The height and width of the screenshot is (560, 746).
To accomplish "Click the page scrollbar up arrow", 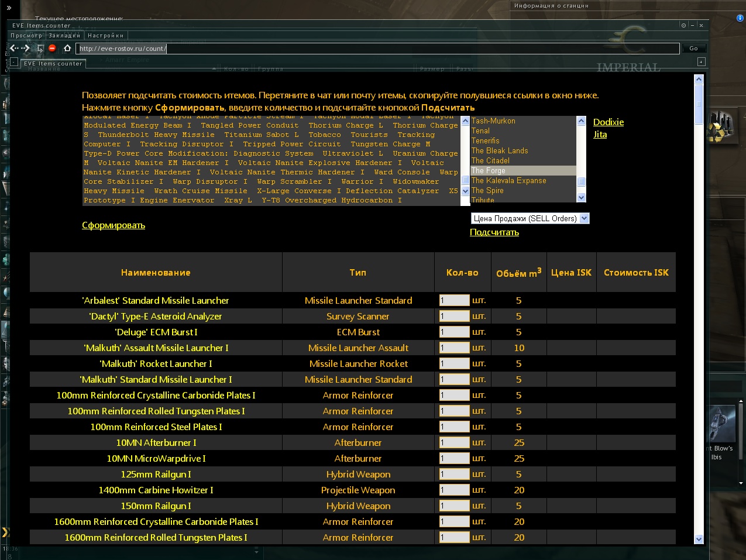I will (x=699, y=79).
